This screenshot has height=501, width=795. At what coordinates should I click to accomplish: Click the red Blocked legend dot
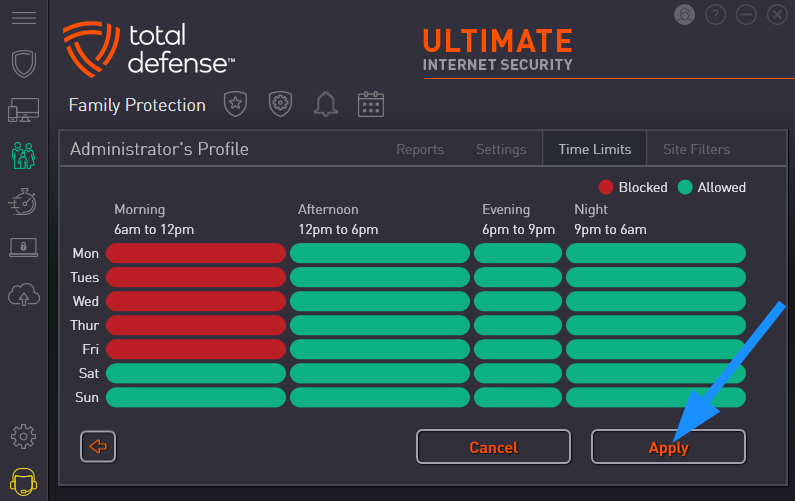[x=605, y=187]
